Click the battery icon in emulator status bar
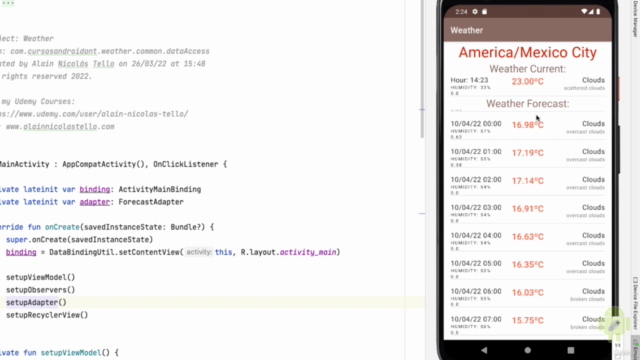640x360 pixels. coord(598,12)
